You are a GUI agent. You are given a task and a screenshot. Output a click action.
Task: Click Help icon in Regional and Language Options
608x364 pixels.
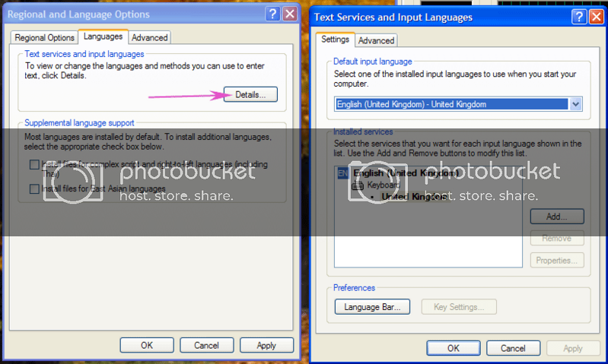pos(272,14)
